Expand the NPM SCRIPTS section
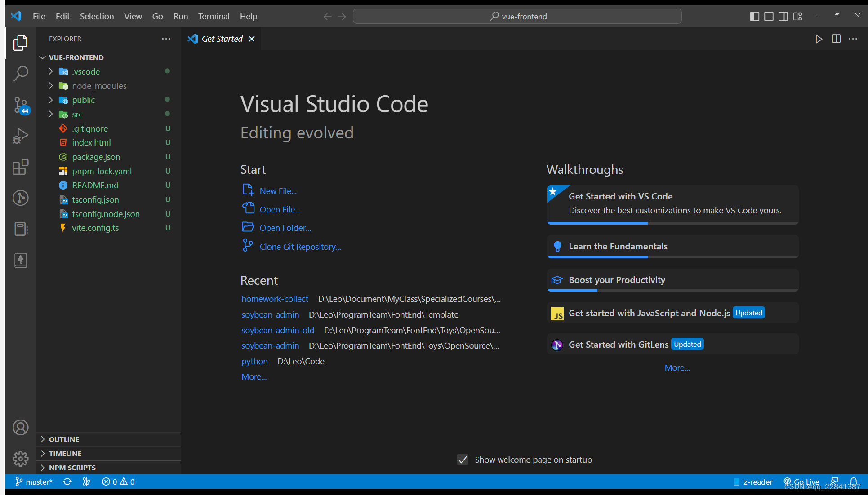 [x=108, y=468]
